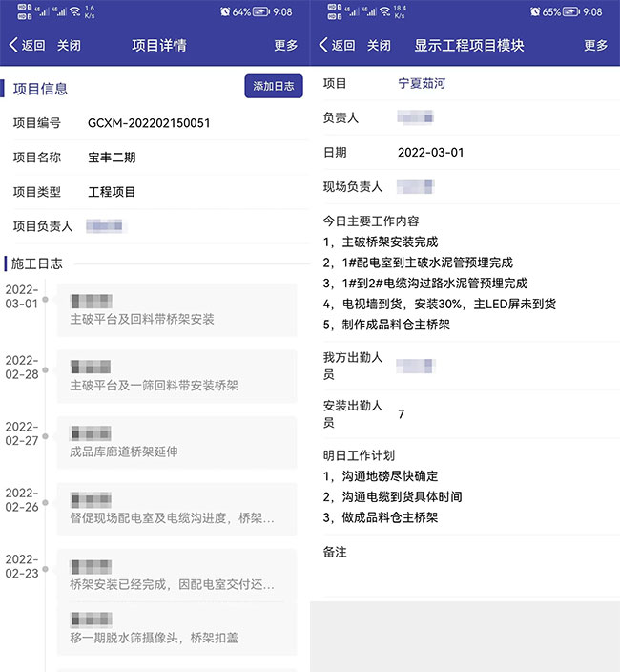Select the 备注 remarks field

pyautogui.click(x=458, y=553)
